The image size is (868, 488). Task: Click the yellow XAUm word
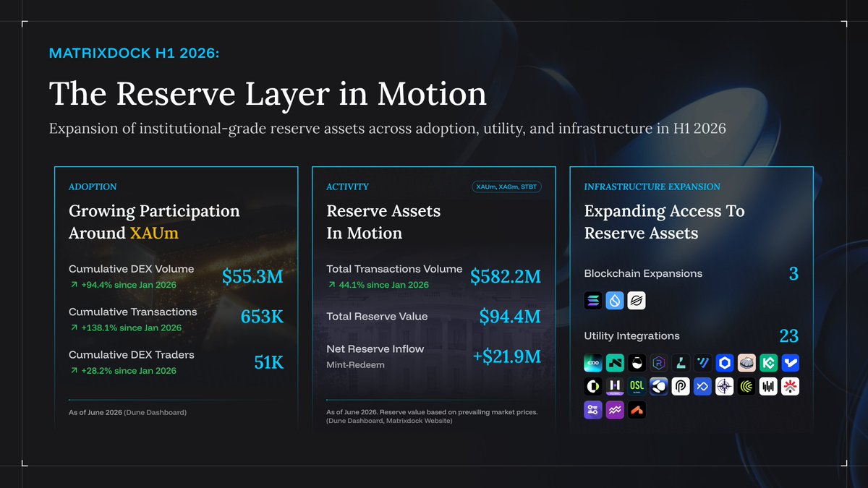[x=154, y=233]
